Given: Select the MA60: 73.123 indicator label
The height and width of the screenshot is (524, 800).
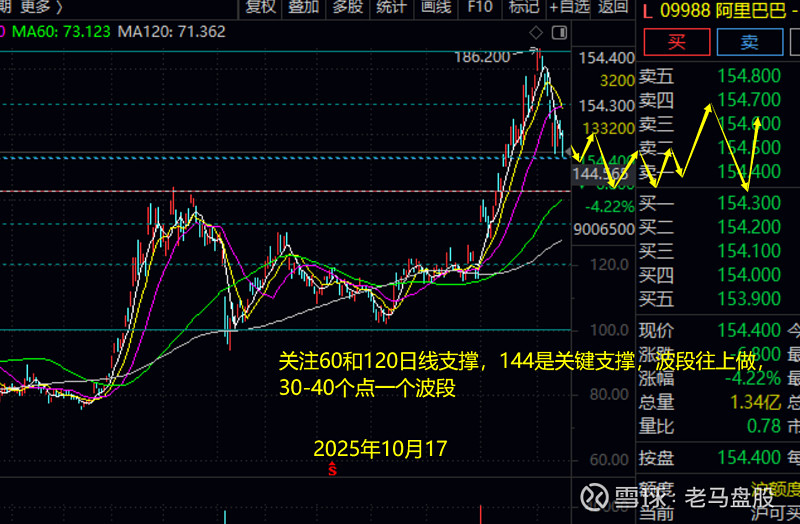Looking at the screenshot, I should [61, 32].
